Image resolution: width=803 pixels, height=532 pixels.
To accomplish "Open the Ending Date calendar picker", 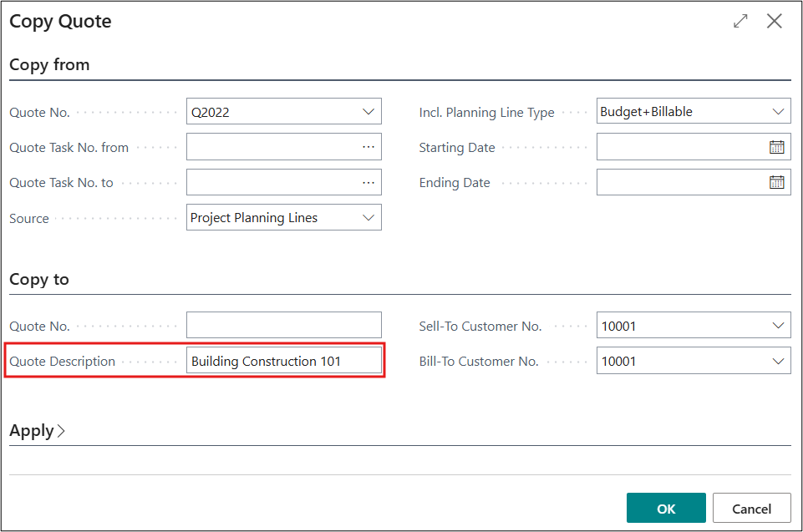I will (x=776, y=182).
